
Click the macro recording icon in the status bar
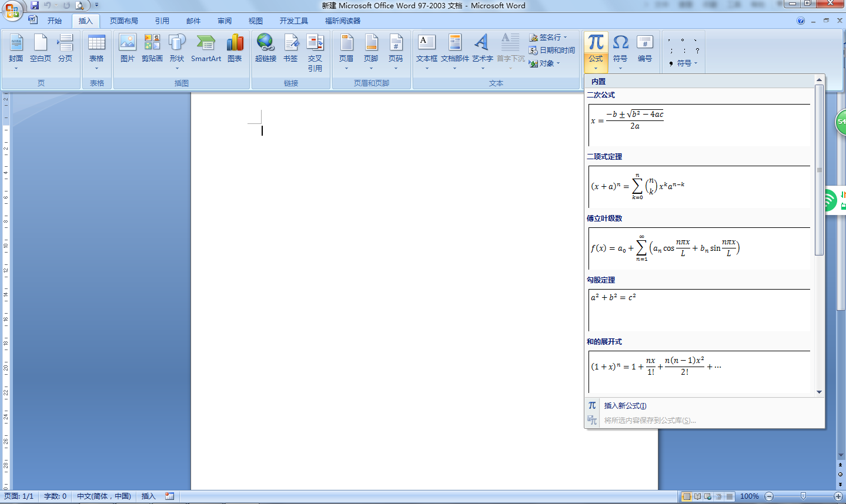pyautogui.click(x=170, y=496)
